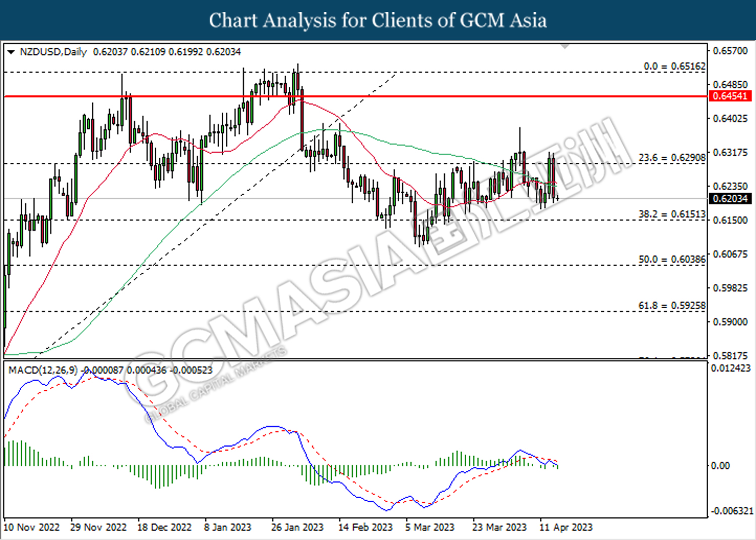Select the NZDUSD,Daily symbol label
This screenshot has width=756, height=540.
pyautogui.click(x=53, y=52)
